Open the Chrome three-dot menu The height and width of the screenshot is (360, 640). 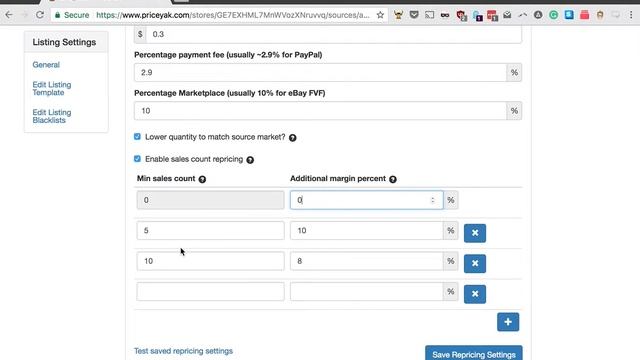[x=631, y=15]
